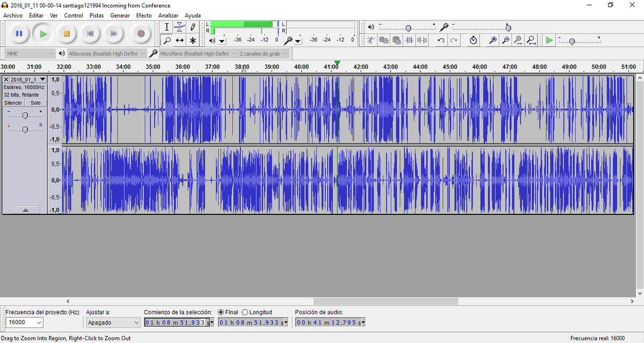
Task: Select the Zoom magnifier tool
Action: [x=167, y=40]
